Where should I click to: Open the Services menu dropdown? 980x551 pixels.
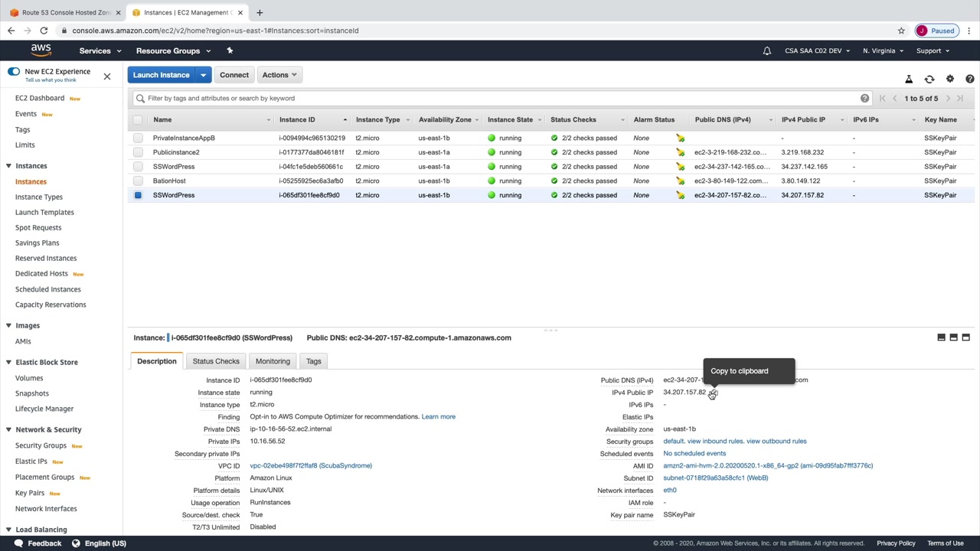click(x=100, y=51)
